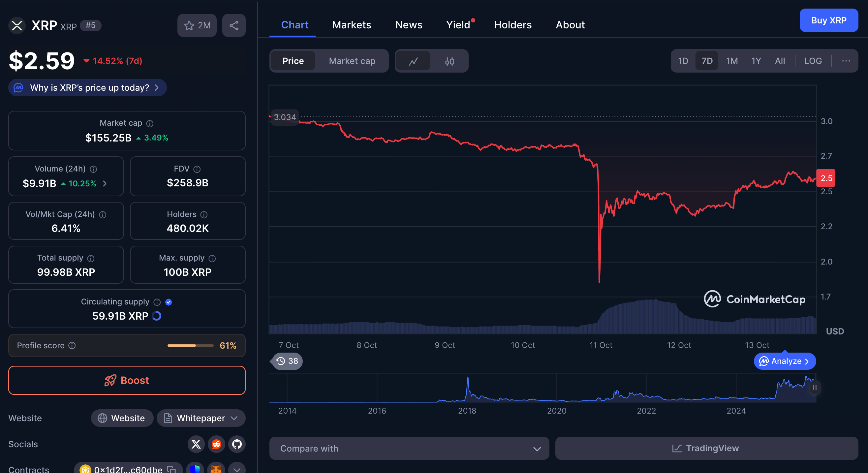
Task: Expand the contracts list chevron
Action: tap(237, 469)
